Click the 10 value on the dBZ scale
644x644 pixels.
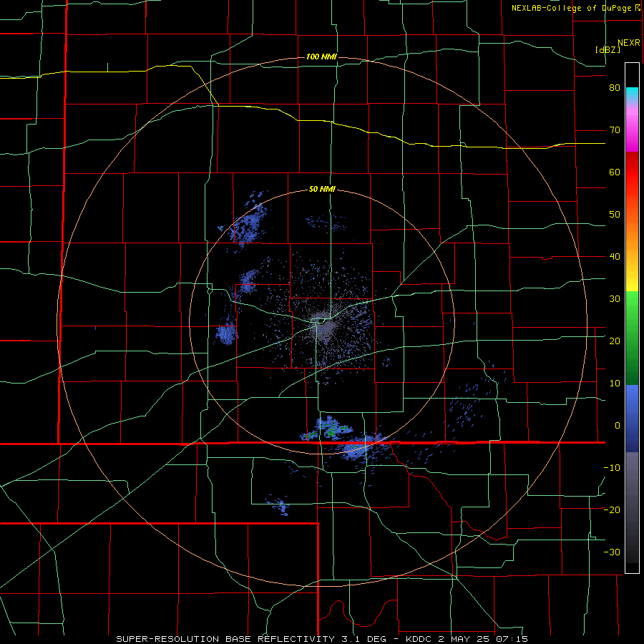pyautogui.click(x=615, y=384)
